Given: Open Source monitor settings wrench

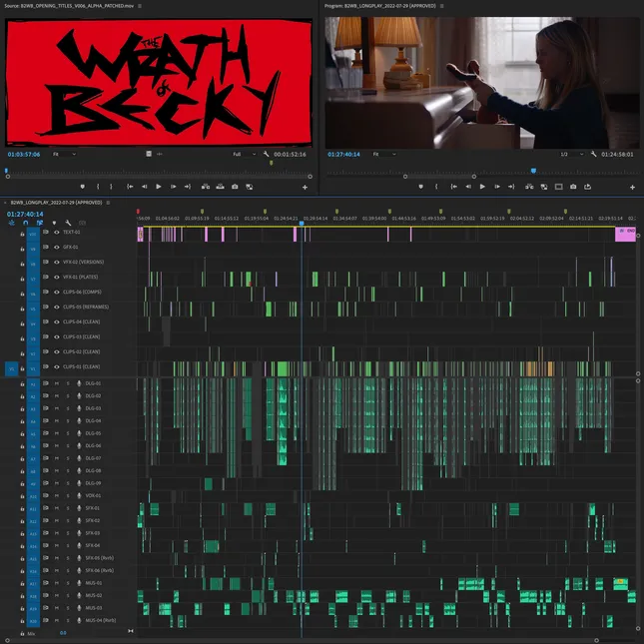Looking at the screenshot, I should pyautogui.click(x=267, y=154).
